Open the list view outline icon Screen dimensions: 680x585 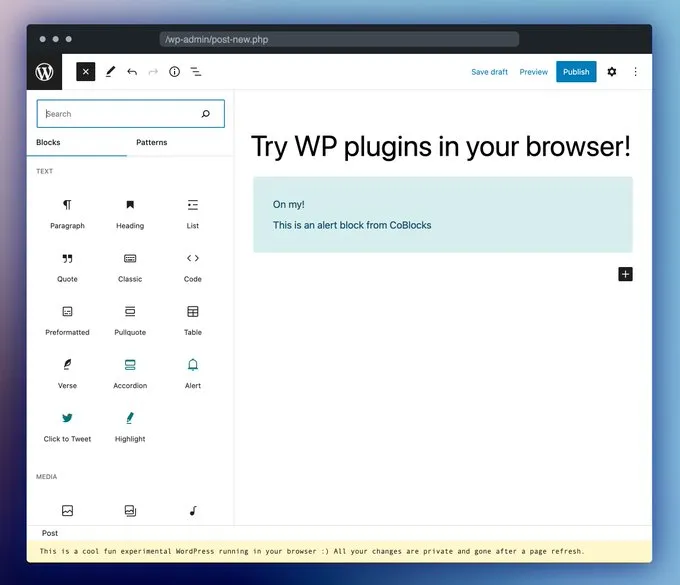click(x=196, y=72)
